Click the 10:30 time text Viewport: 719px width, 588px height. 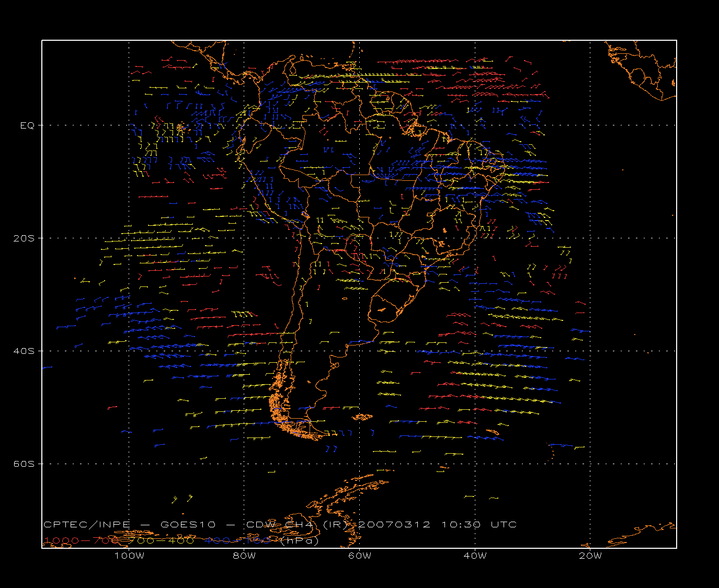tap(461, 525)
